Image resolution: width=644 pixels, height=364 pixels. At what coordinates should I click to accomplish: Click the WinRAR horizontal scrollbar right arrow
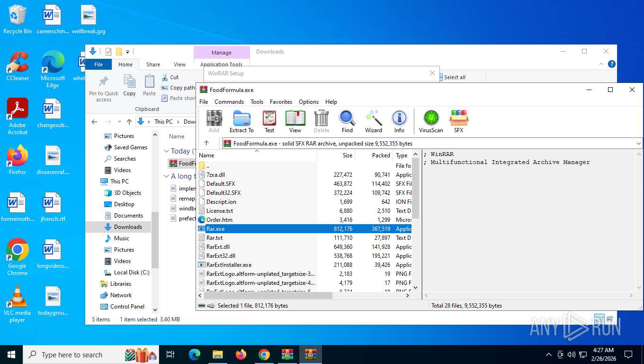point(408,295)
